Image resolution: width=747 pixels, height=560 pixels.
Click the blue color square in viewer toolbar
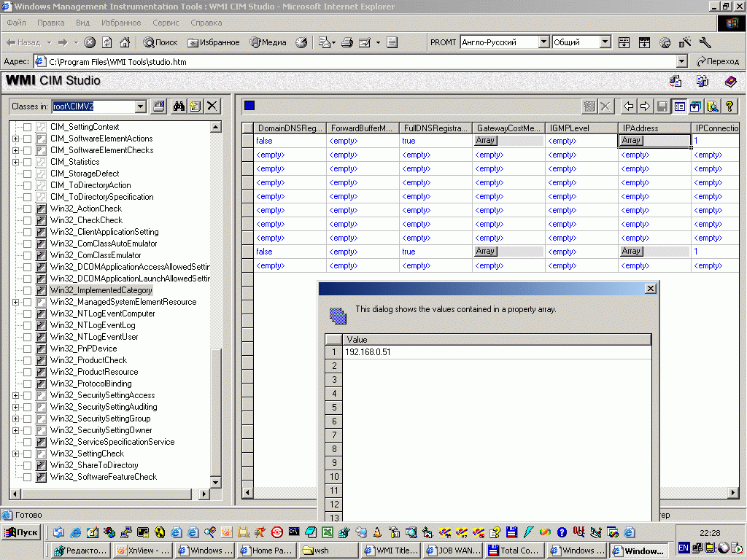249,106
